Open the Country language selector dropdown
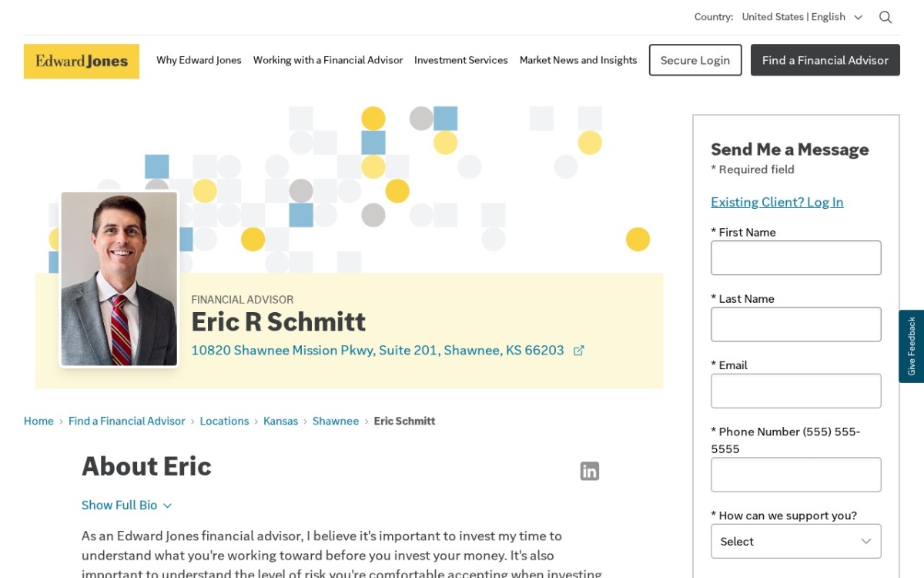 click(x=802, y=17)
